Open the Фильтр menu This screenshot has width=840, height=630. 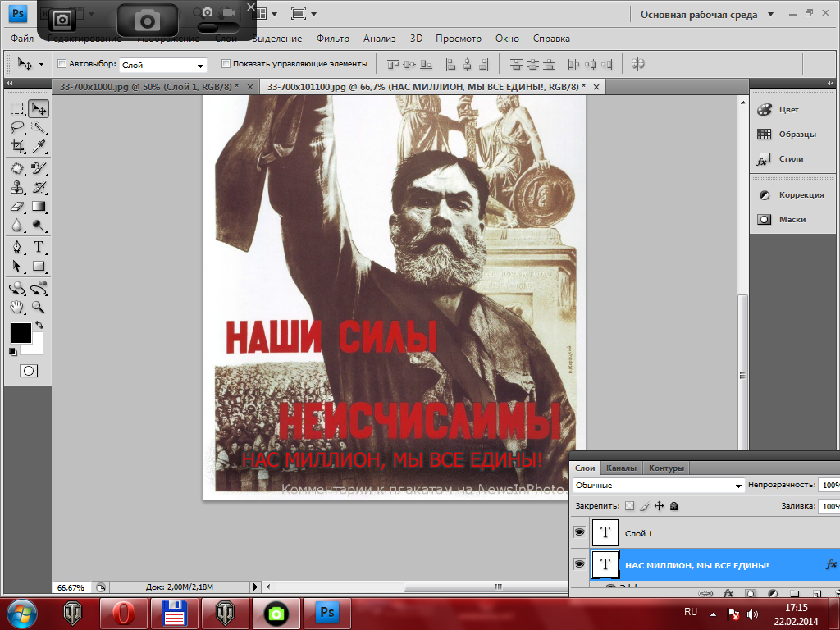333,39
